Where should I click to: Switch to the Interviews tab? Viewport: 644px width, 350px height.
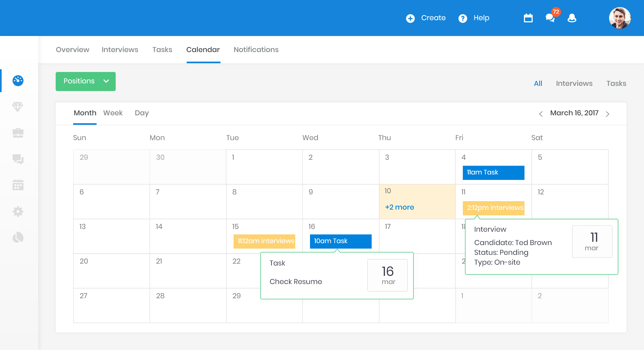click(x=120, y=50)
